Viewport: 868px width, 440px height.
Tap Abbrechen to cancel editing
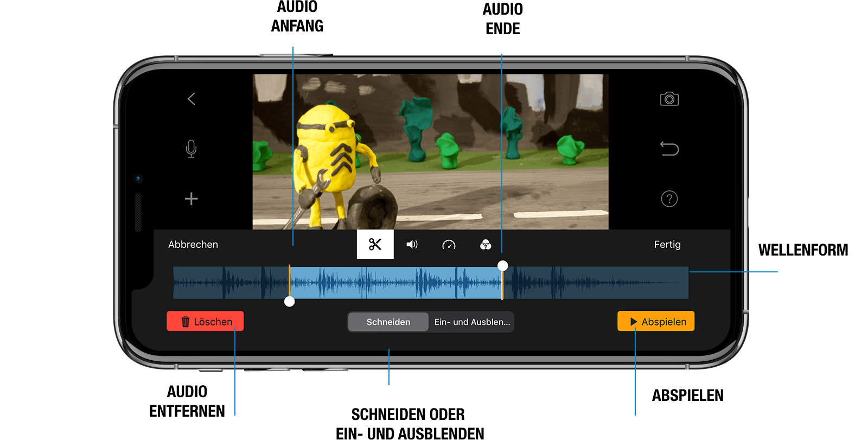pos(193,245)
